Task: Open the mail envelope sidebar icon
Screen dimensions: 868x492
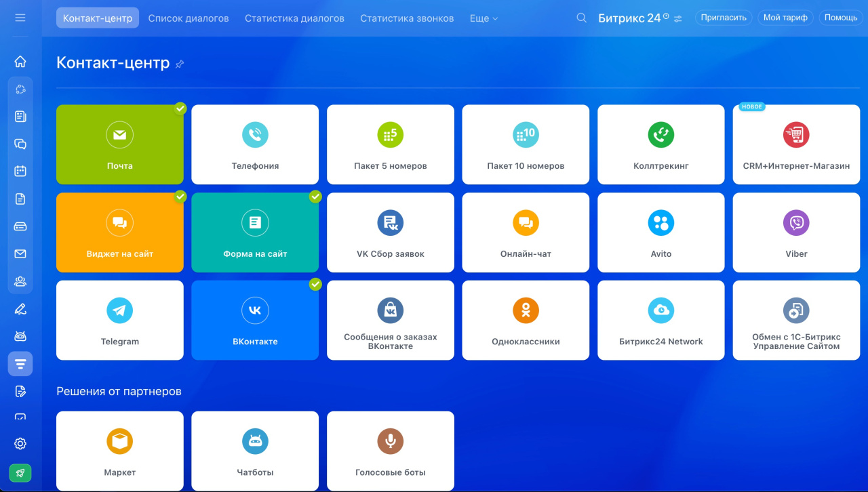Action: pyautogui.click(x=20, y=253)
